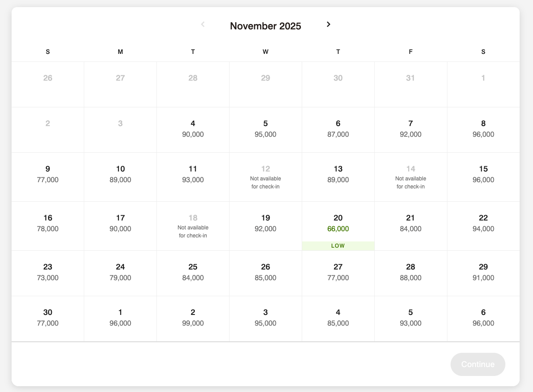Click the Saturday column header

pos(483,52)
